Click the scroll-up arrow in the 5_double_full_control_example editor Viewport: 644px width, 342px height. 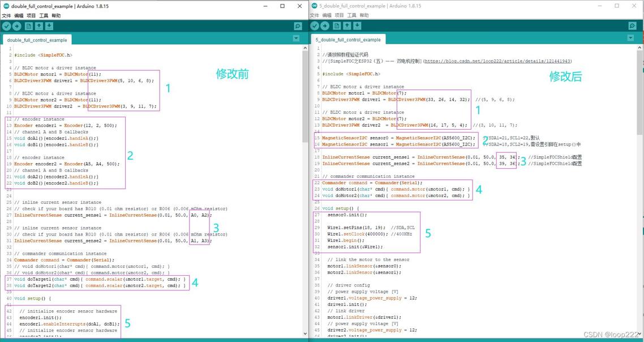pos(640,48)
